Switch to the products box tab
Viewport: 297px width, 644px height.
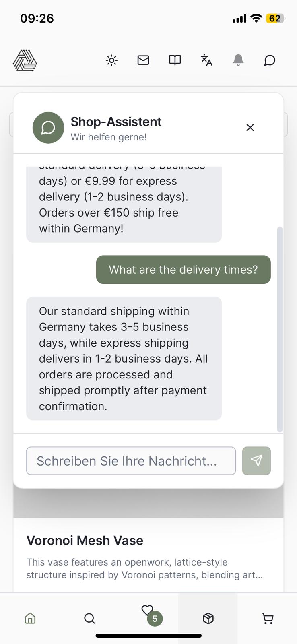tap(208, 618)
